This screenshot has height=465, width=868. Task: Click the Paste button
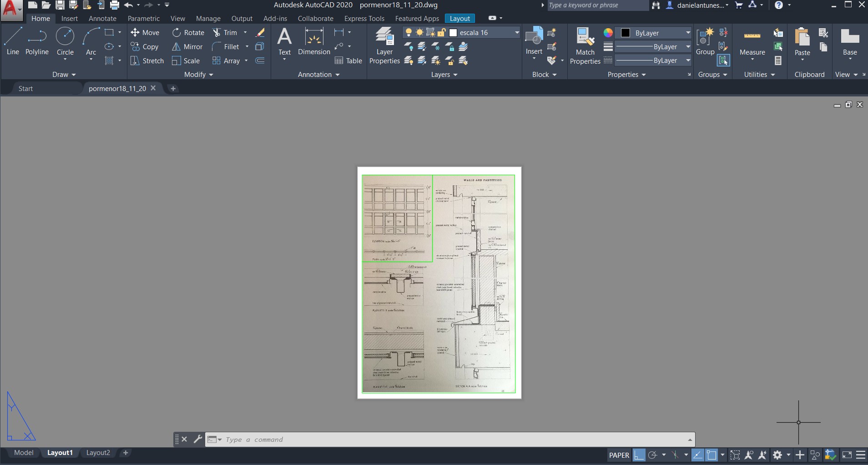click(x=802, y=41)
